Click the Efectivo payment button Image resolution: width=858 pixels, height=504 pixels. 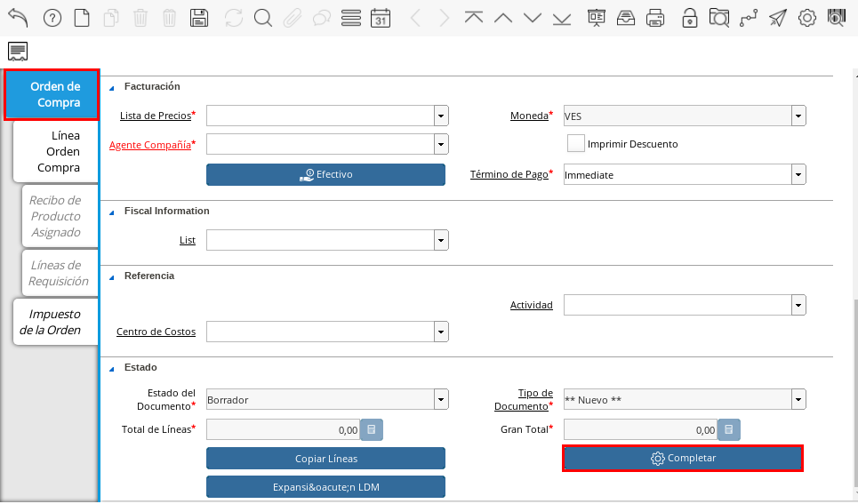coord(325,174)
